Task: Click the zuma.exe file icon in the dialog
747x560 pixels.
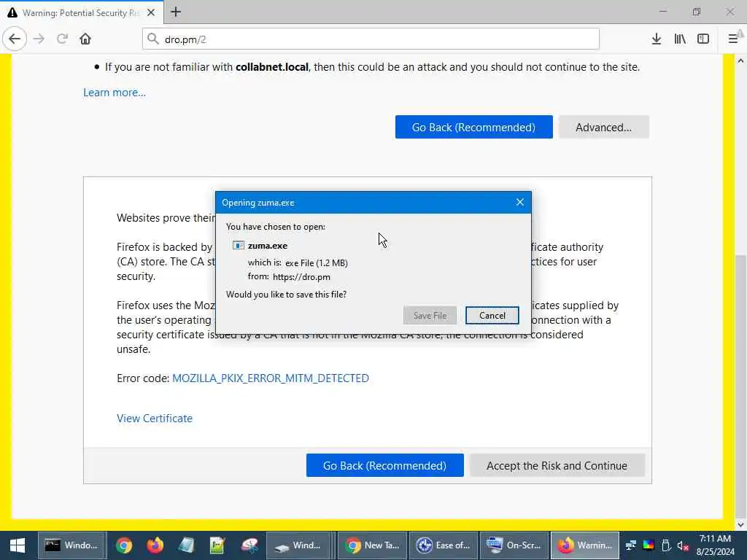Action: pos(239,245)
